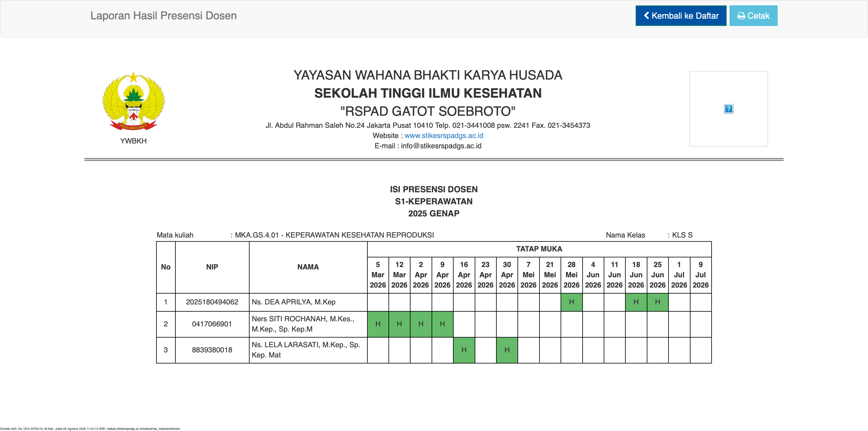
Task: Click the Dicetak oleh footer text
Action: 90,429
